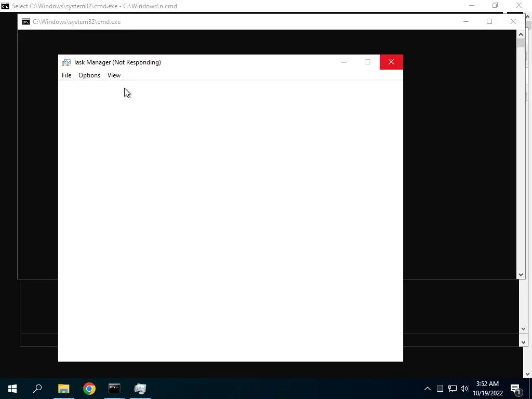532x399 pixels.
Task: Open the Action Center notifications icon
Action: (x=516, y=389)
